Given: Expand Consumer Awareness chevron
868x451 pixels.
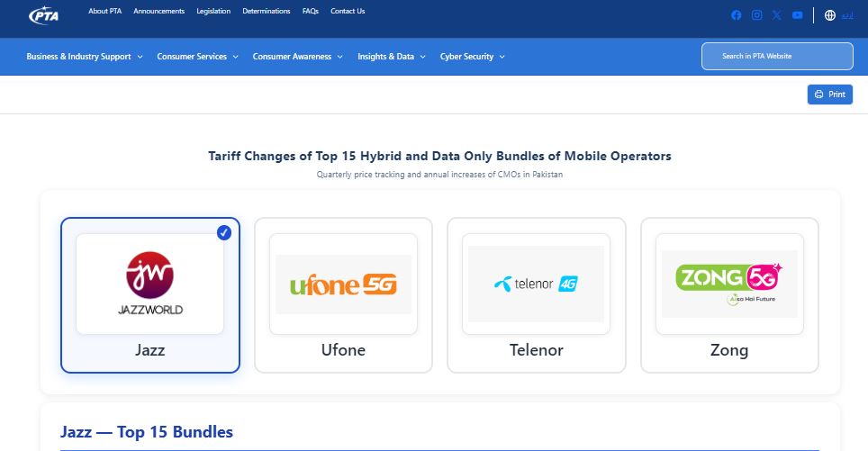Looking at the screenshot, I should (x=339, y=57).
